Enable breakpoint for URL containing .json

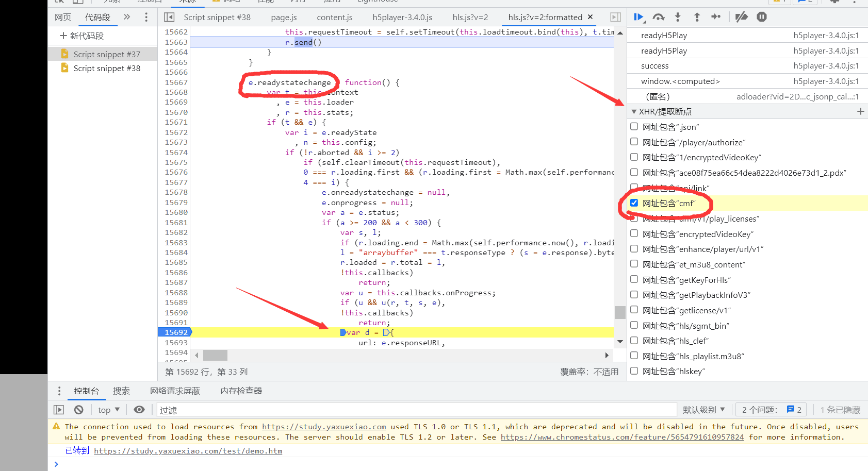tap(634, 126)
